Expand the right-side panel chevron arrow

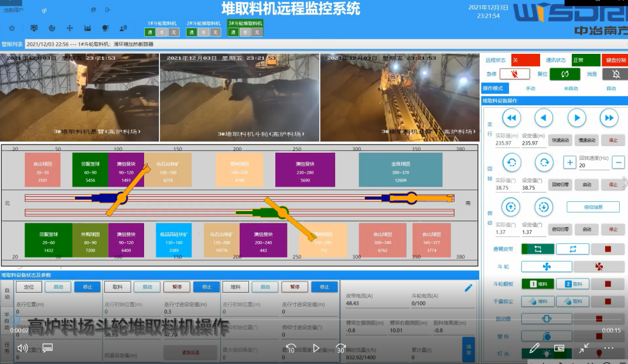tap(624, 183)
